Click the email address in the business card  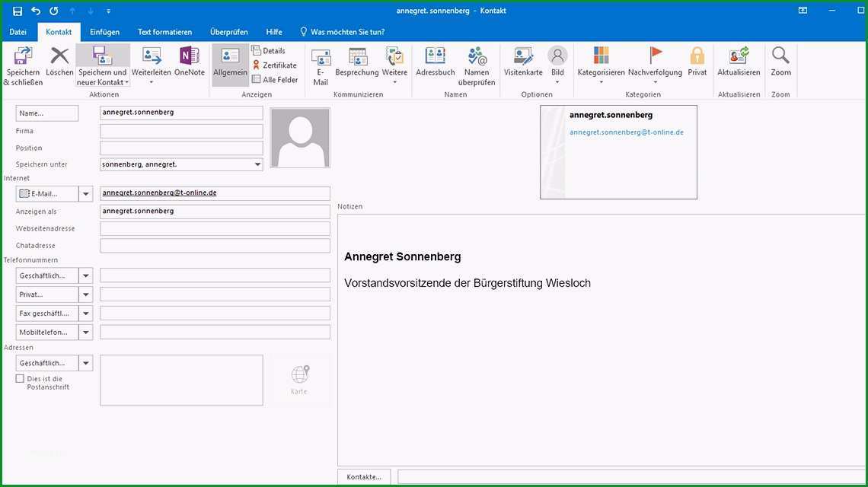click(x=626, y=132)
